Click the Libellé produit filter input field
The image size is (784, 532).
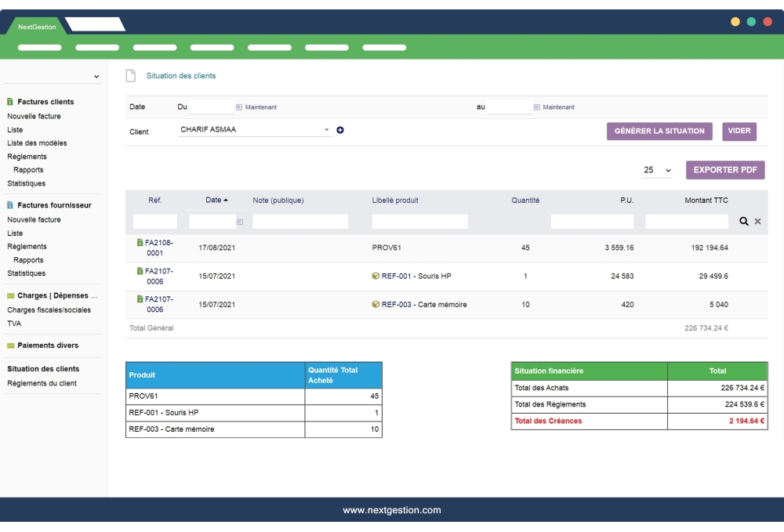(419, 222)
